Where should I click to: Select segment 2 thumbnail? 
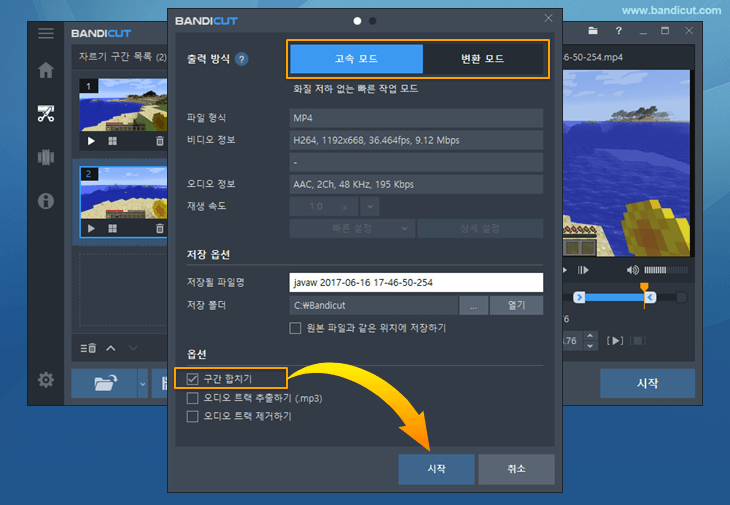[x=123, y=193]
